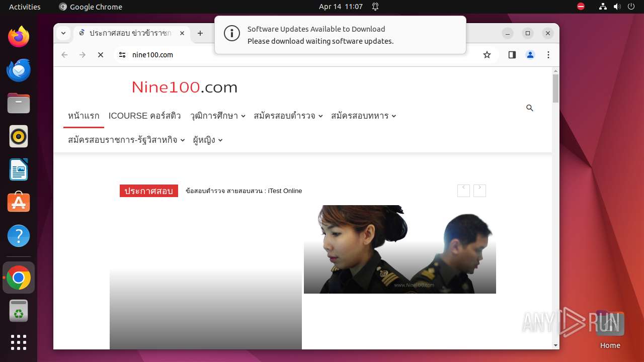Launch LibreOffice Writer from the dock

pos(19,169)
